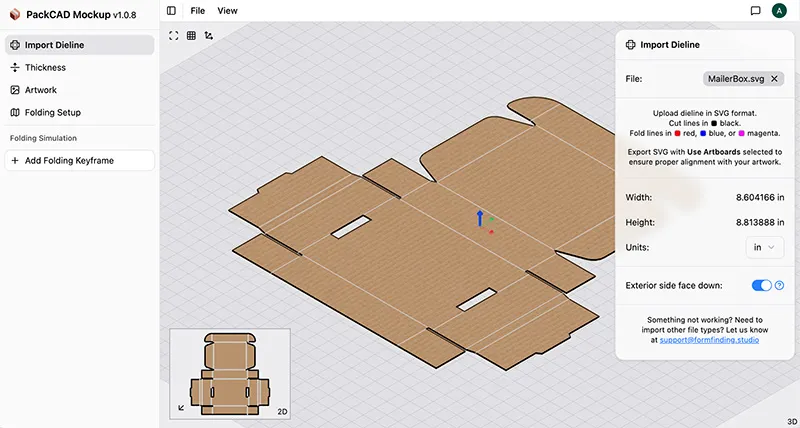
Task: Select Import Dieline in sidebar
Action: tap(79, 45)
